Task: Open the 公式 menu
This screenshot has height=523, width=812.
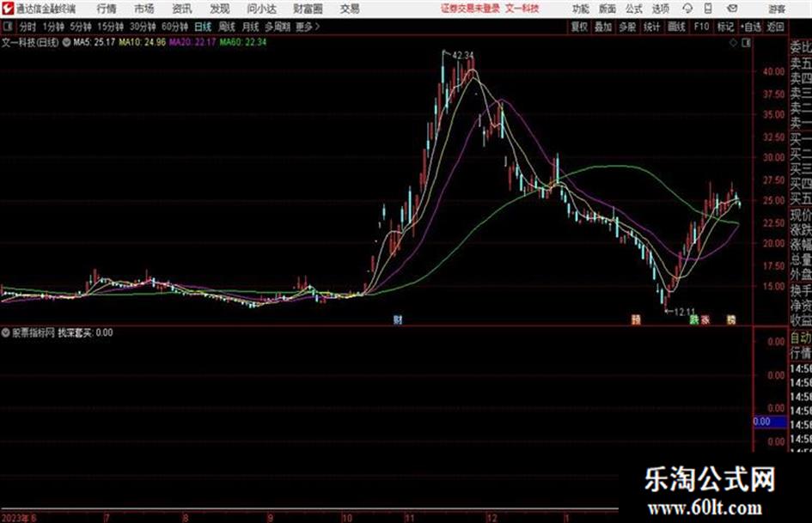Action: [x=633, y=9]
